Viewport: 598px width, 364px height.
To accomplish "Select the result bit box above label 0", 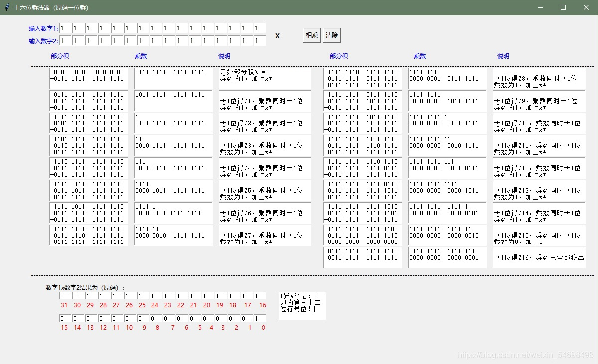I will coord(260,319).
